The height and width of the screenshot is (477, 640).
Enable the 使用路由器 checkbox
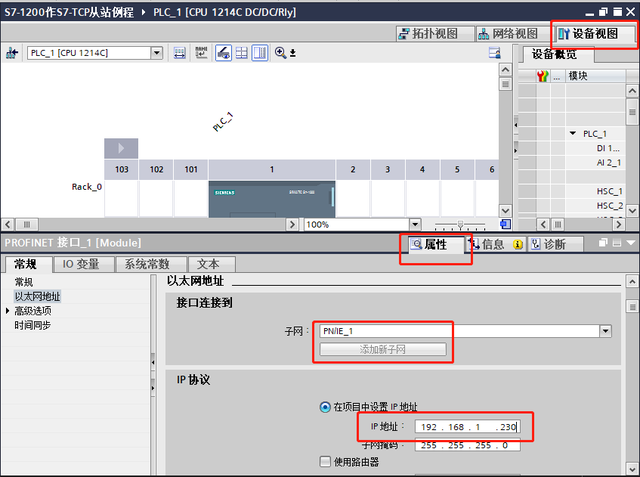pyautogui.click(x=325, y=461)
